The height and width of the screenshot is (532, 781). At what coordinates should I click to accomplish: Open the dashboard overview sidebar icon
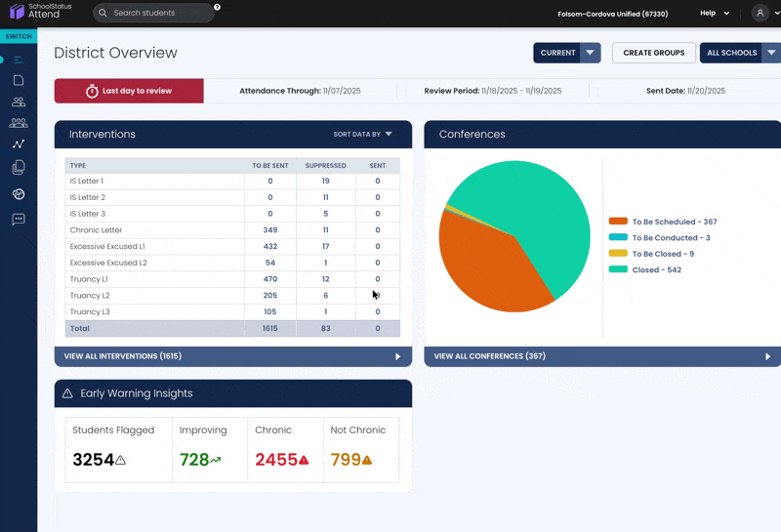19,60
